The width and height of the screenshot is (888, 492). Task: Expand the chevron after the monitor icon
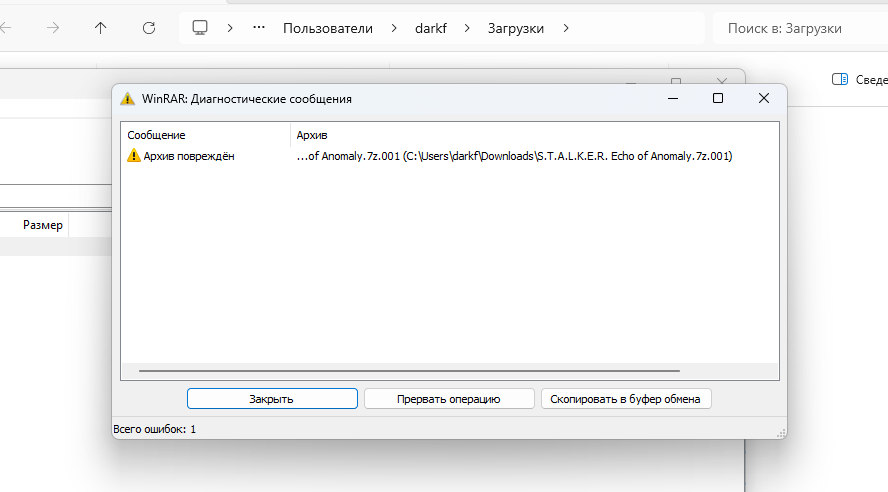click(230, 28)
